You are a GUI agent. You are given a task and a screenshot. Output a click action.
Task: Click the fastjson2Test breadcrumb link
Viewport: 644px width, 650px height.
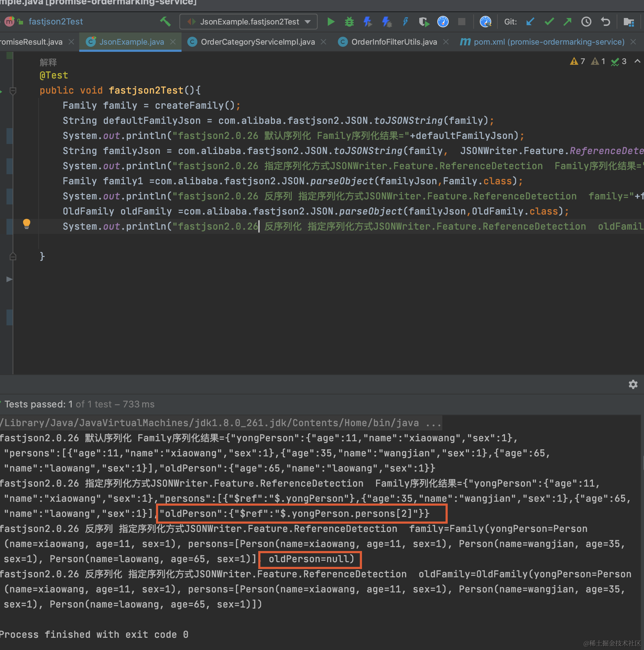tap(56, 22)
